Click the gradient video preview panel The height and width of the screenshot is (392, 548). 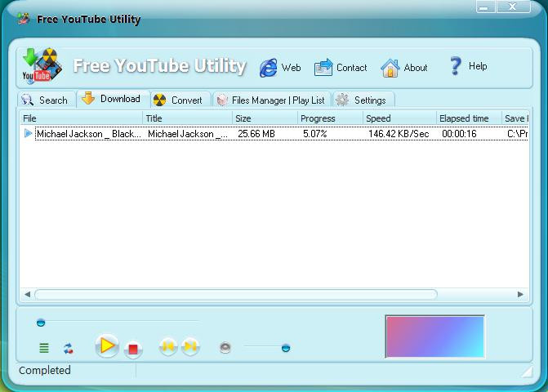[434, 336]
